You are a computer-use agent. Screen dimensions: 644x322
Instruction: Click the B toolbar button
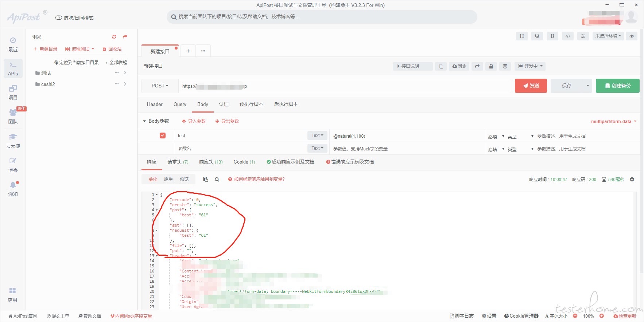[x=552, y=36]
